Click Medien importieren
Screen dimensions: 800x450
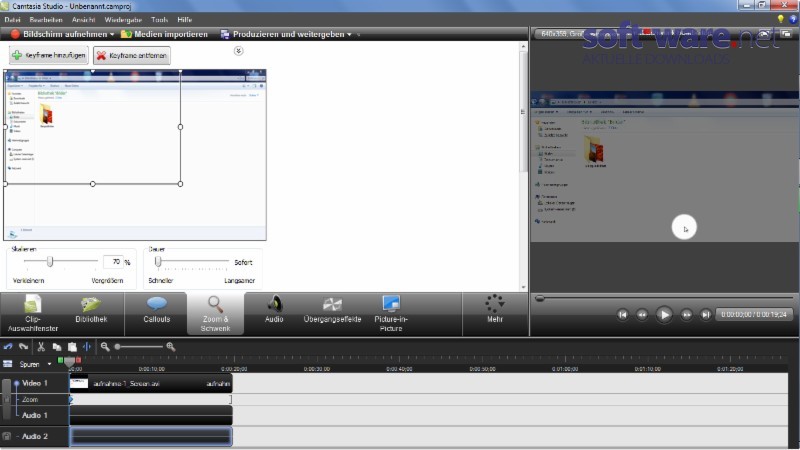(x=164, y=34)
